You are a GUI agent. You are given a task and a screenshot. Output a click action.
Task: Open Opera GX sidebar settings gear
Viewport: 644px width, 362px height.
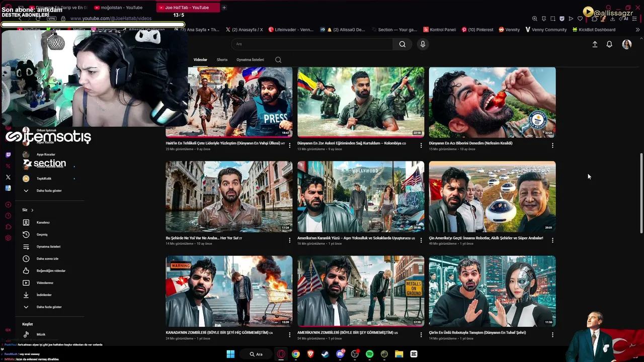(8, 238)
